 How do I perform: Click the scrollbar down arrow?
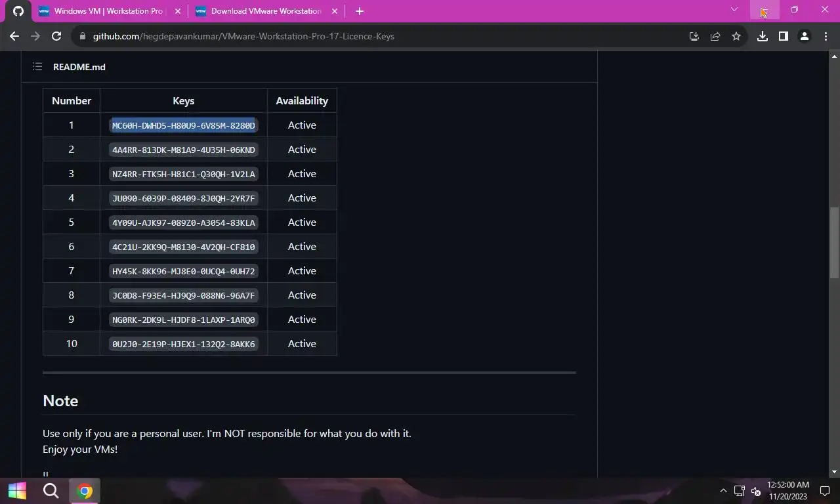click(834, 471)
